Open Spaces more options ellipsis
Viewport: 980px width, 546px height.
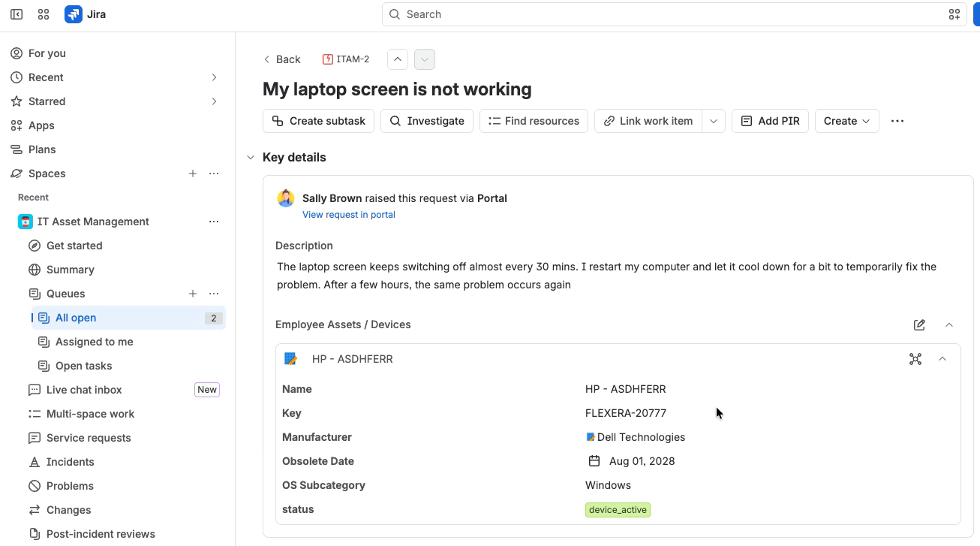pyautogui.click(x=214, y=173)
